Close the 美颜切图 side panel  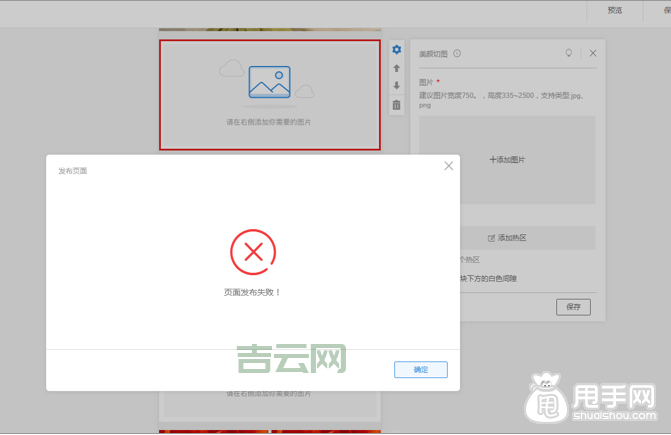(x=593, y=53)
